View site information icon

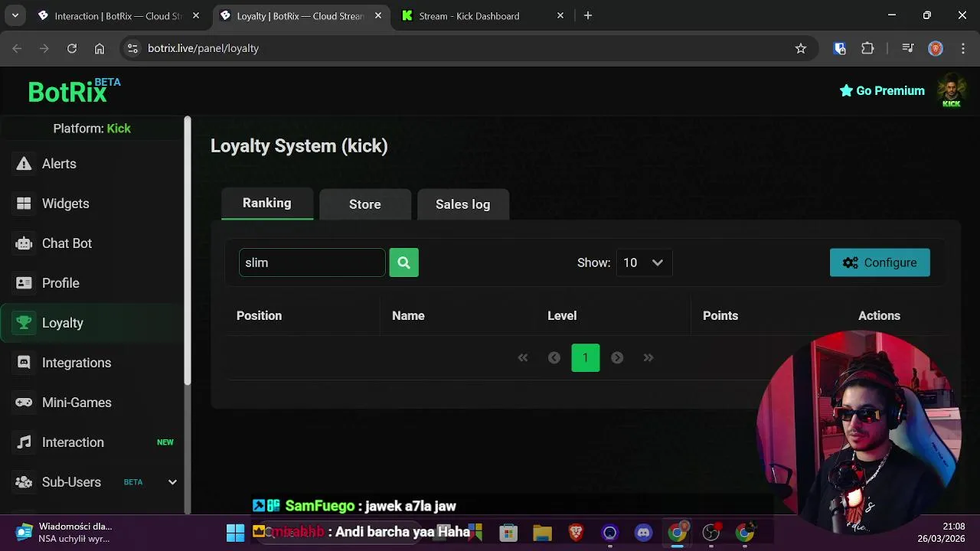[132, 48]
